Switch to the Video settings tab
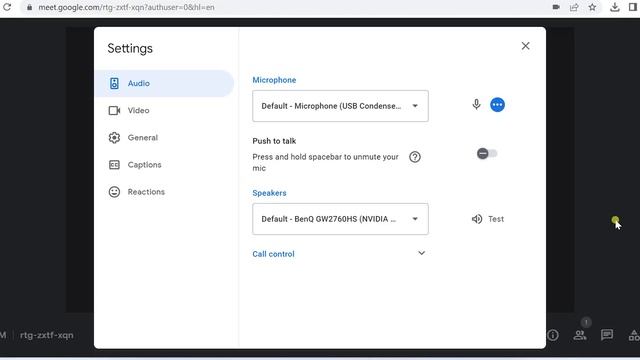The height and width of the screenshot is (360, 640). pyautogui.click(x=164, y=111)
